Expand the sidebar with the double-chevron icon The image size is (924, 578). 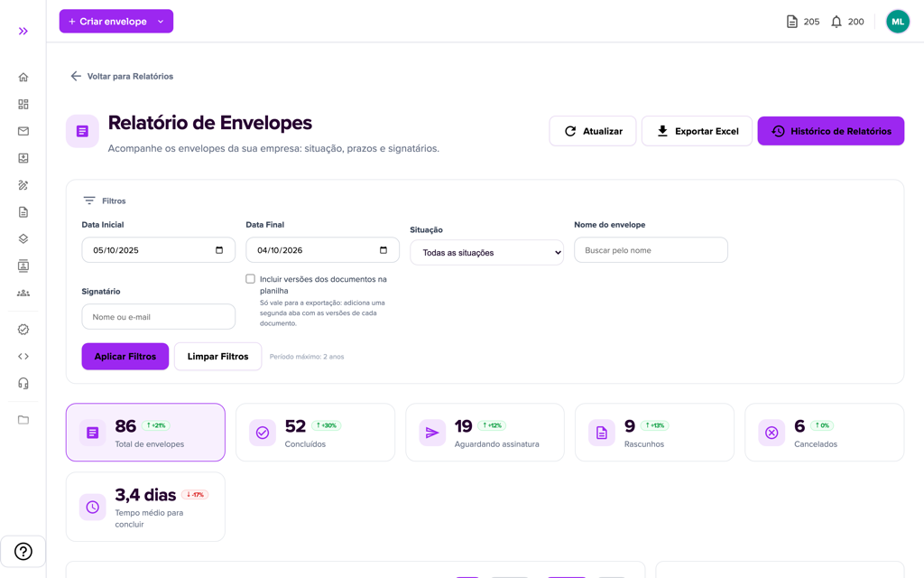coord(23,32)
